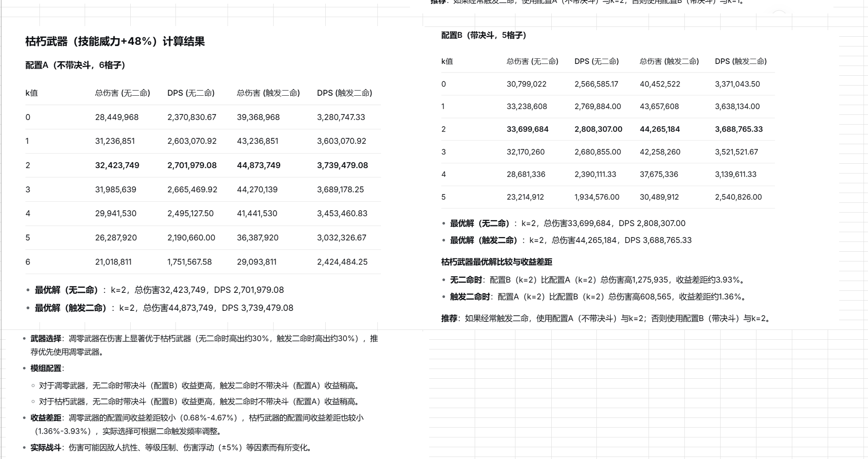Click the 武器选择 bullet in the summary
This screenshot has height=459, width=868.
coord(46,338)
